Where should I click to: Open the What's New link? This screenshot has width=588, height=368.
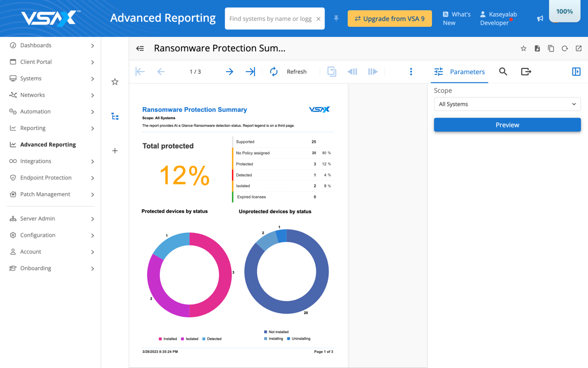point(457,18)
